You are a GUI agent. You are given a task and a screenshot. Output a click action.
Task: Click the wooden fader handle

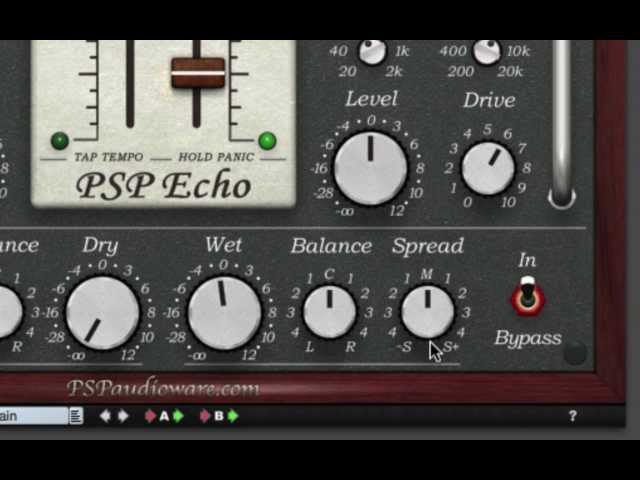click(198, 73)
